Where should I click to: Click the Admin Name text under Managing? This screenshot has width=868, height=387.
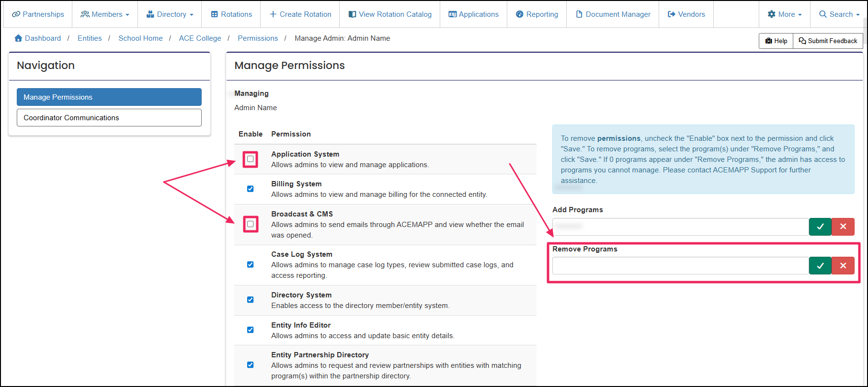pyautogui.click(x=255, y=108)
